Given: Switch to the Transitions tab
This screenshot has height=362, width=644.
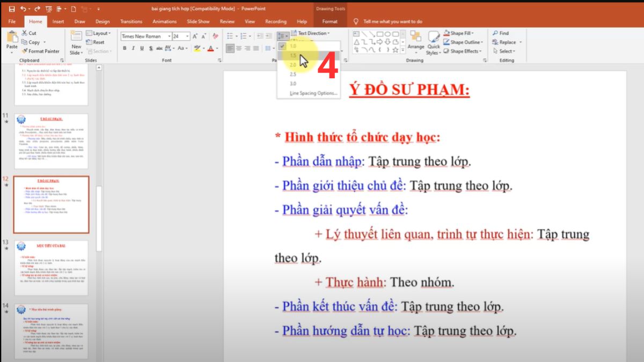Looking at the screenshot, I should [131, 21].
